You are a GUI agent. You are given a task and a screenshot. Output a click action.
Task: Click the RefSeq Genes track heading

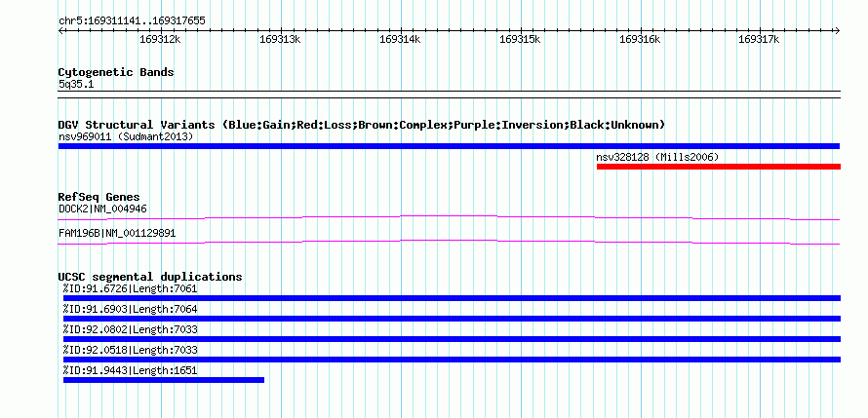(99, 197)
